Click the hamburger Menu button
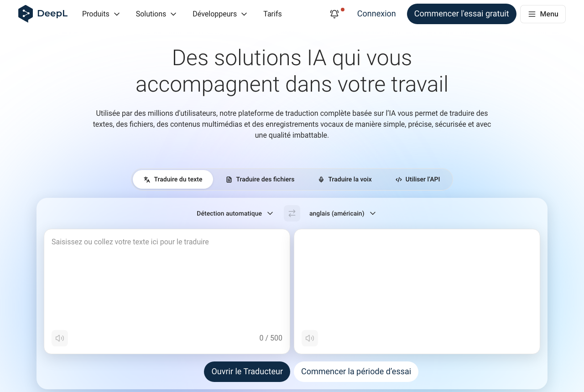584x392 pixels. (x=543, y=14)
